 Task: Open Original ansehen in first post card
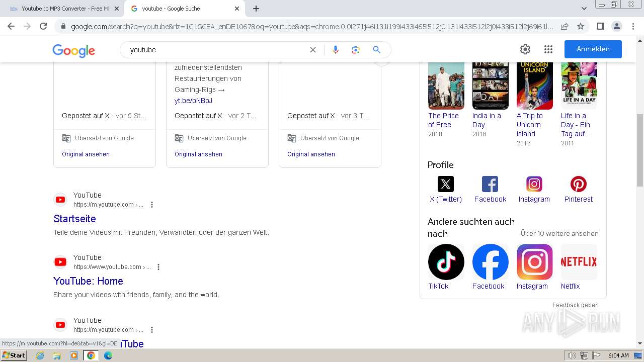(86, 154)
